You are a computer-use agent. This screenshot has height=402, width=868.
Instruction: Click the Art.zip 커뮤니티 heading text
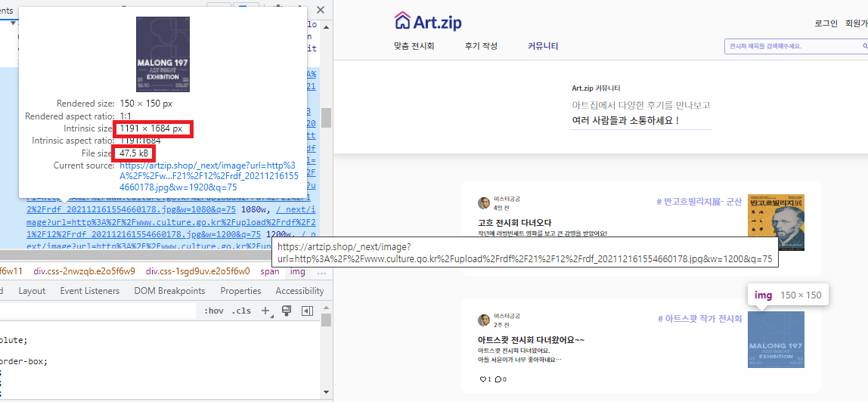597,88
